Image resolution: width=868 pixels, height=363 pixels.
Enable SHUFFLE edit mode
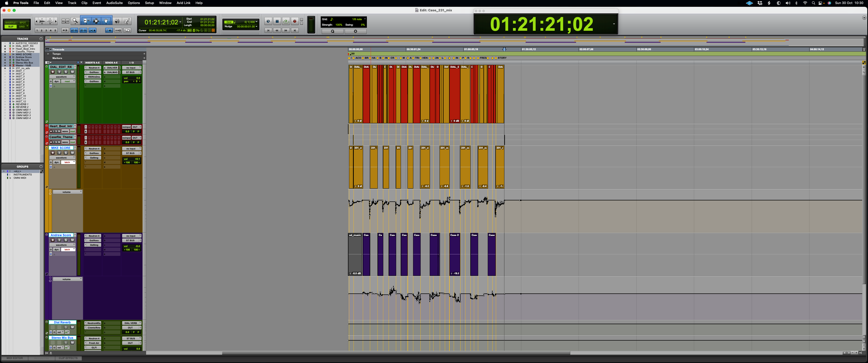(10, 22)
